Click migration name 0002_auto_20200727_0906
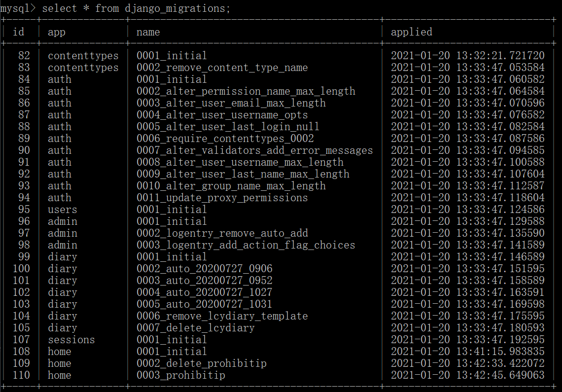Screen dimensions: 562x392 204,269
